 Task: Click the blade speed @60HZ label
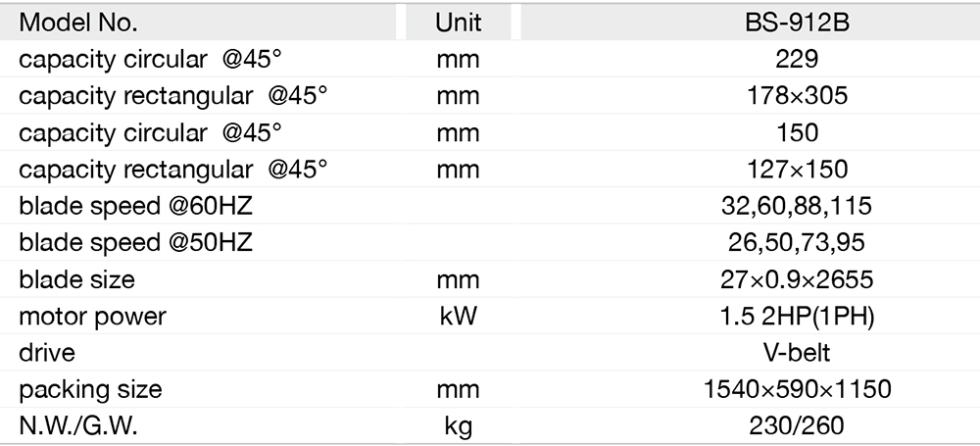(x=136, y=206)
